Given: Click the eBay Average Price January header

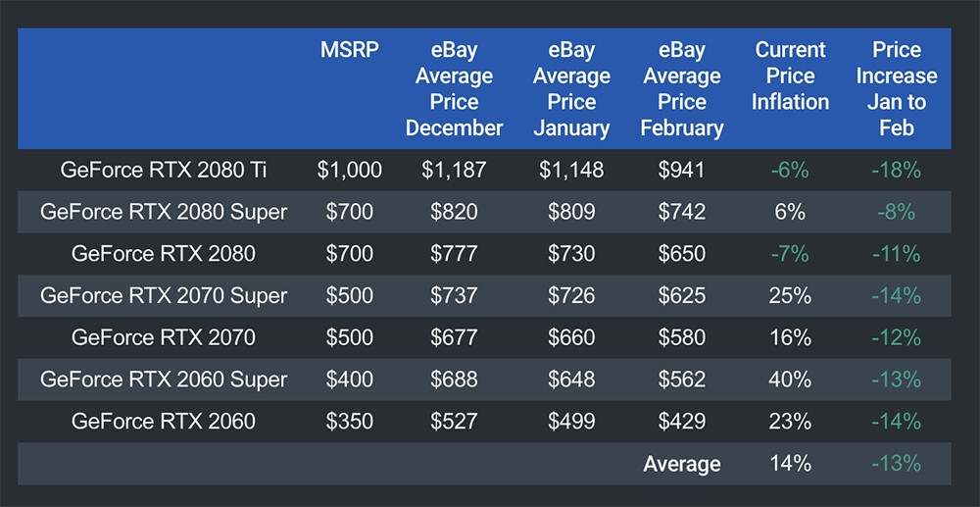Looking at the screenshot, I should (571, 89).
